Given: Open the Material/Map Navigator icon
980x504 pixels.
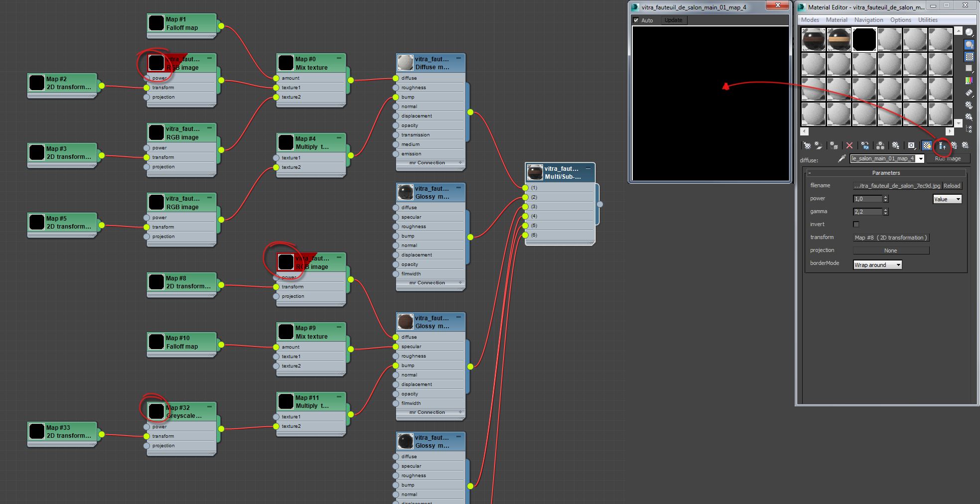Looking at the screenshot, I should pos(969,129).
